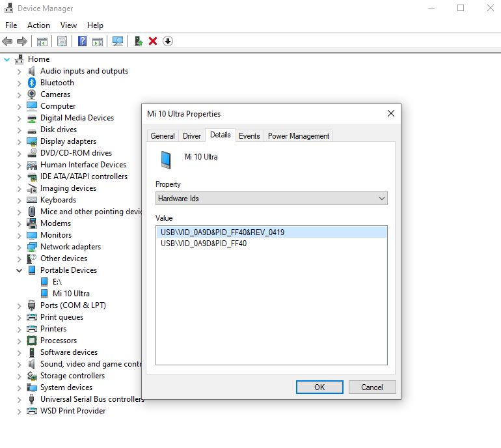Viewport: 501px width, 448px height.
Task: Select the Keyboards category icon
Action: 32,200
